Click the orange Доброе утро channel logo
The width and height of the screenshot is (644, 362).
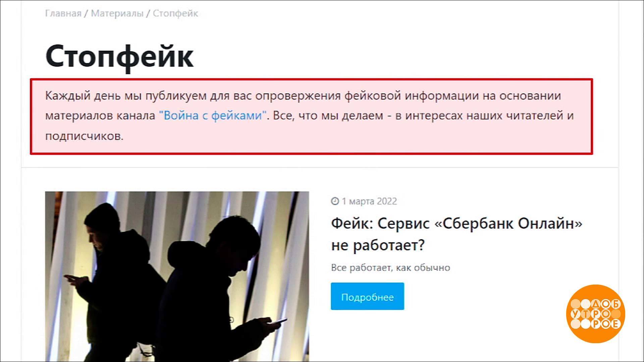point(596,314)
